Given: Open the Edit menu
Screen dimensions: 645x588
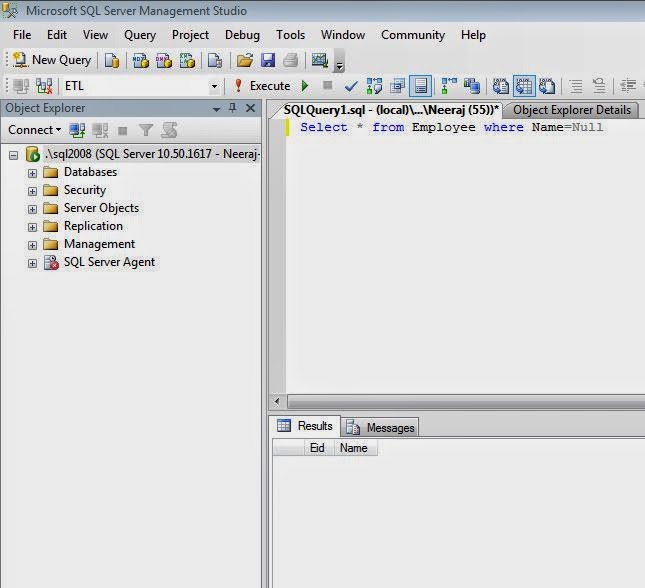Looking at the screenshot, I should click(x=57, y=35).
